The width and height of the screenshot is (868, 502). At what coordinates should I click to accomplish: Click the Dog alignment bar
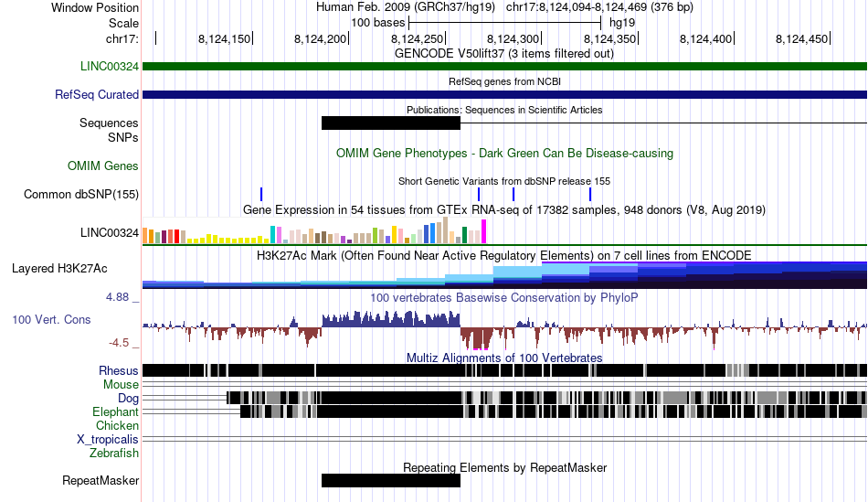pos(547,398)
